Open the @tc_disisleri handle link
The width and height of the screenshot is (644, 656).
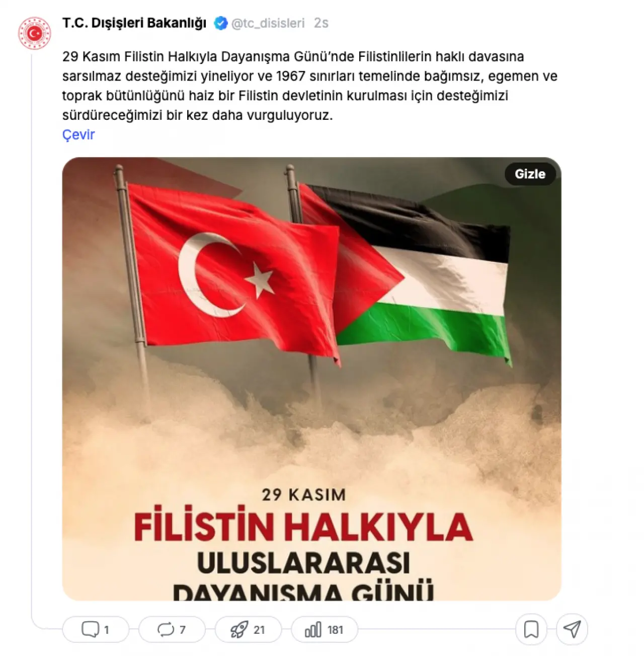tap(268, 23)
